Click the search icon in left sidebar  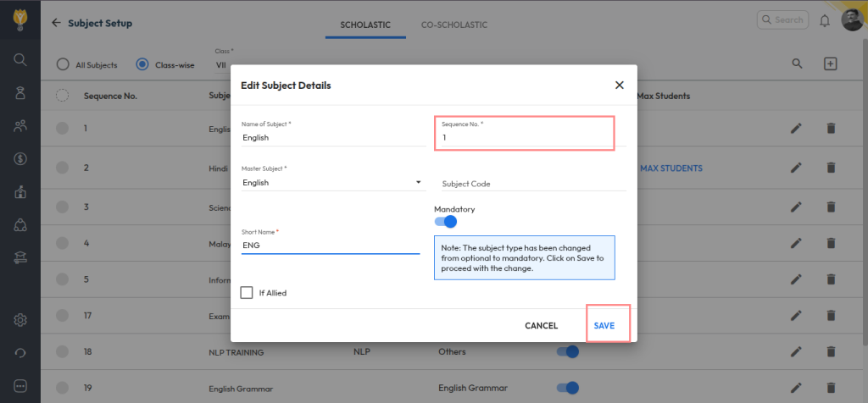20,59
